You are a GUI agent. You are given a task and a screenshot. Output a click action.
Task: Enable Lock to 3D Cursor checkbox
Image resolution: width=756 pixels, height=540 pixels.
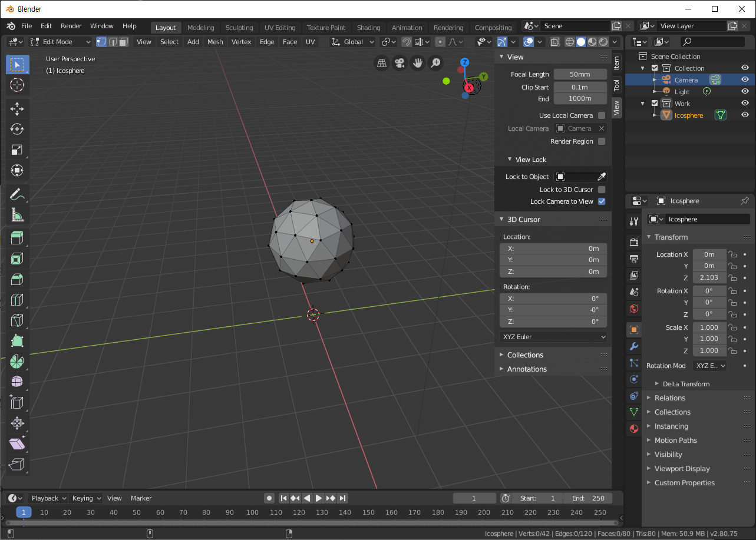click(602, 190)
